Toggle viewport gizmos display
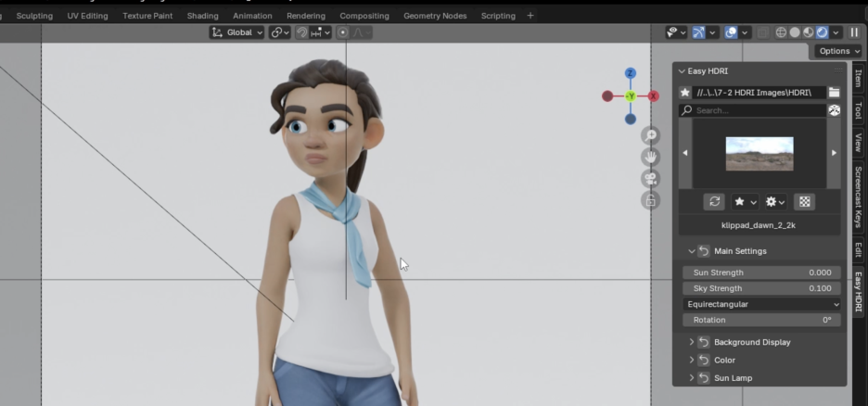This screenshot has height=406, width=868. 698,32
